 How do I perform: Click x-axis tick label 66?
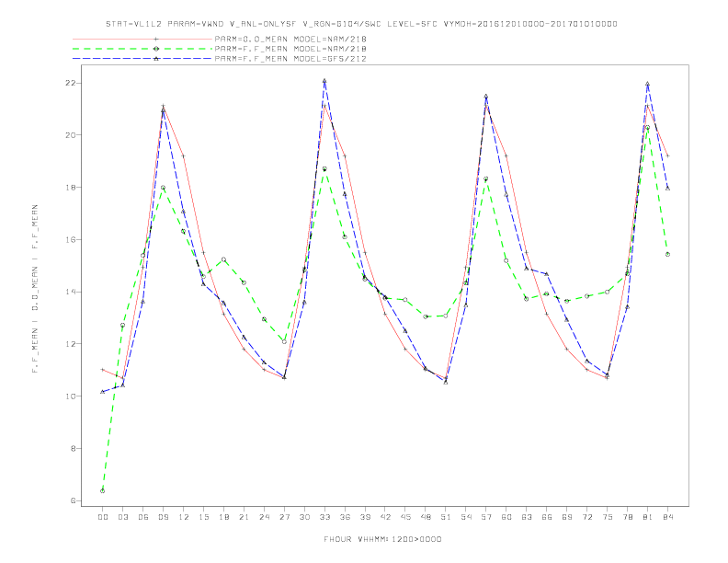click(x=547, y=517)
